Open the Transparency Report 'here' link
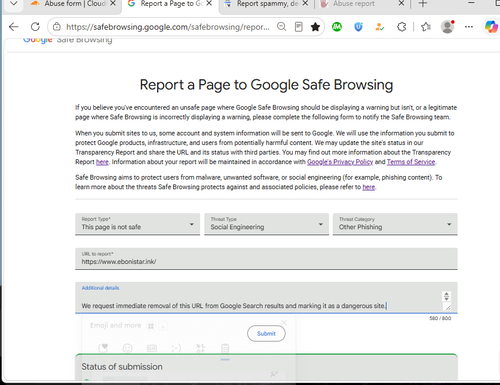500x385 pixels. pyautogui.click(x=102, y=162)
